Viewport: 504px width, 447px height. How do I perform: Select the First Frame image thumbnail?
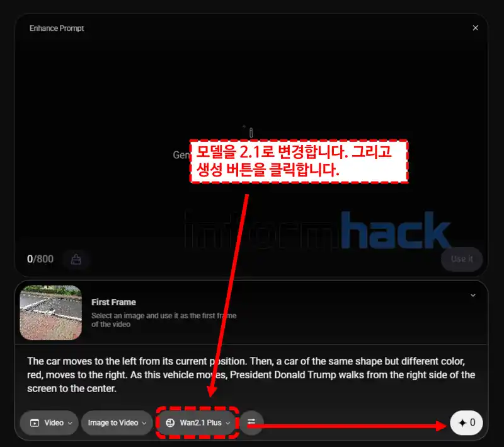[51, 313]
